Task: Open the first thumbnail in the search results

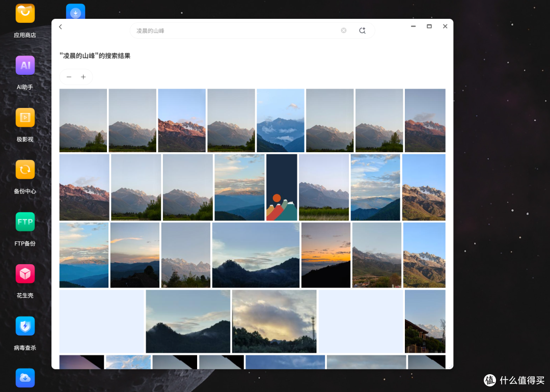Action: click(83, 120)
